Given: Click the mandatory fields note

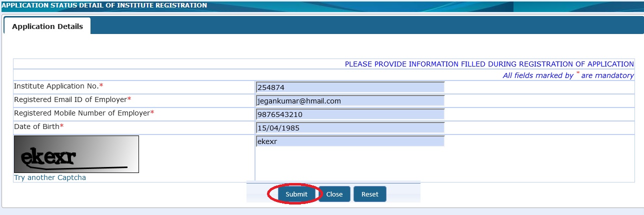Looking at the screenshot, I should pos(568,75).
